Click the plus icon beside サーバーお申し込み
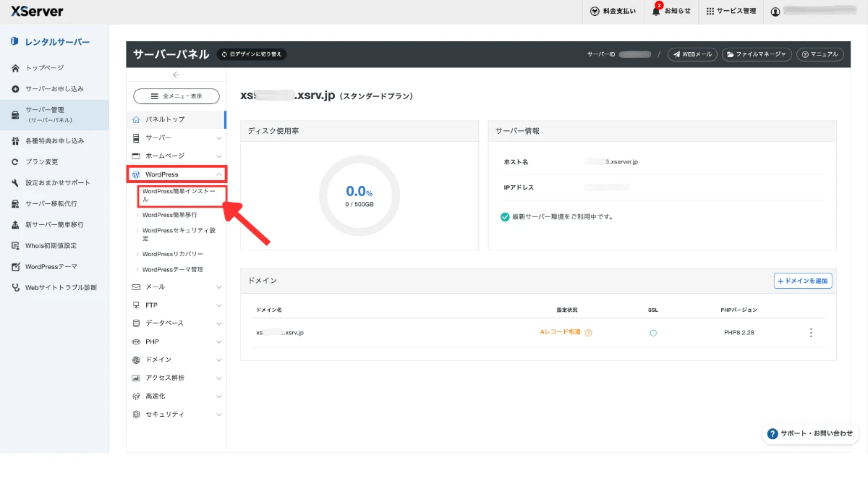 coord(15,89)
